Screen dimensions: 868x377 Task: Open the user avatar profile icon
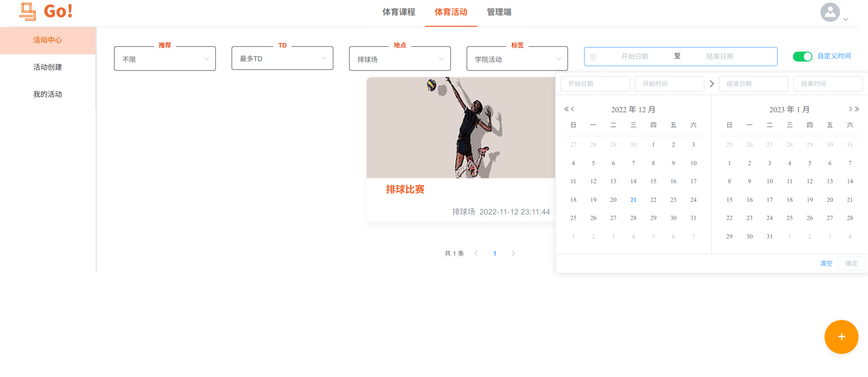(x=830, y=12)
